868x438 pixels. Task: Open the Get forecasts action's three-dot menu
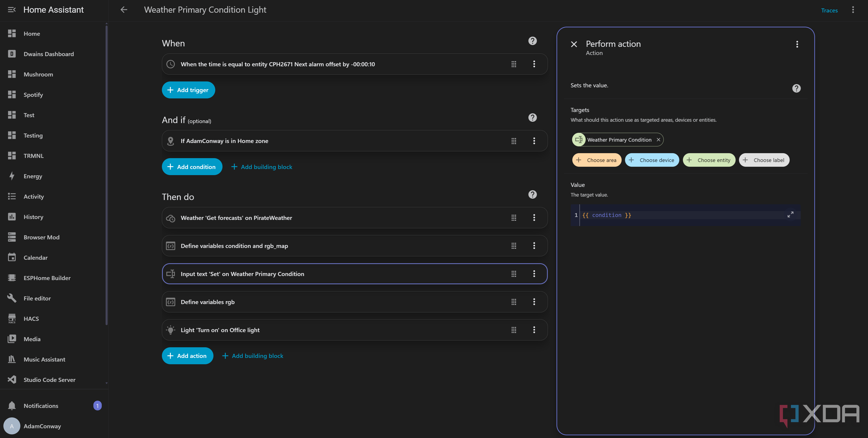tap(534, 218)
